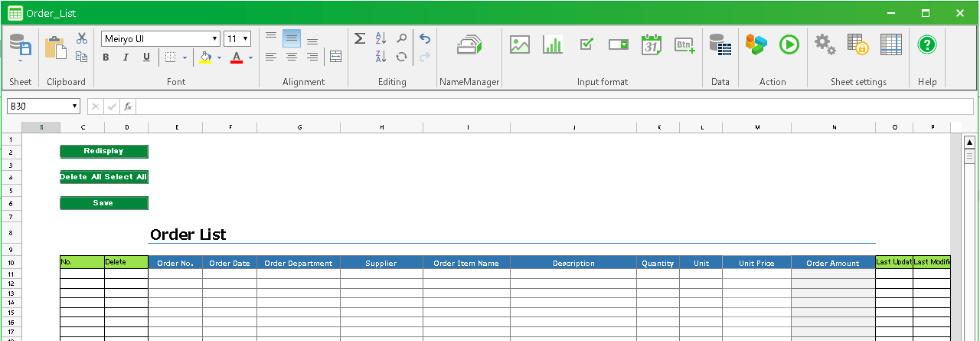
Task: Toggle bold formatting
Action: click(x=106, y=57)
